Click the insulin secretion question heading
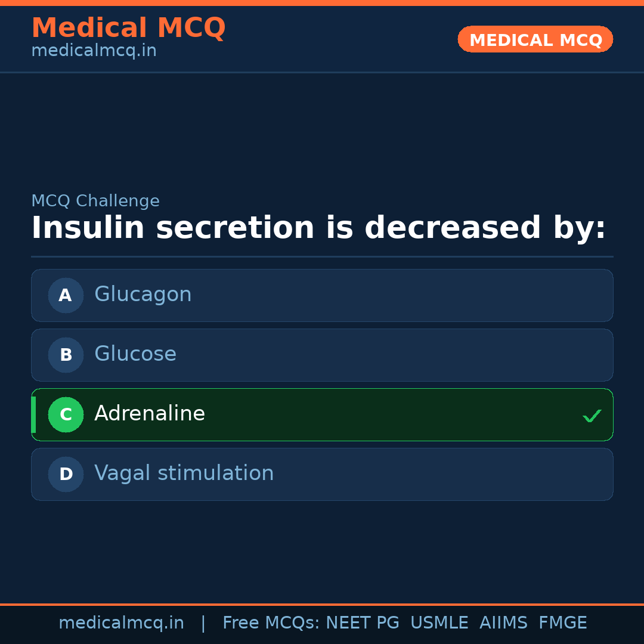 point(318,228)
